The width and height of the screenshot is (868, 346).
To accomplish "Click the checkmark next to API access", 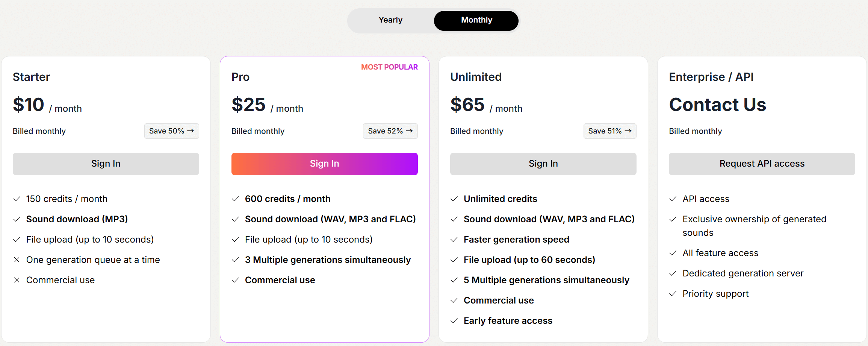I will pyautogui.click(x=673, y=199).
